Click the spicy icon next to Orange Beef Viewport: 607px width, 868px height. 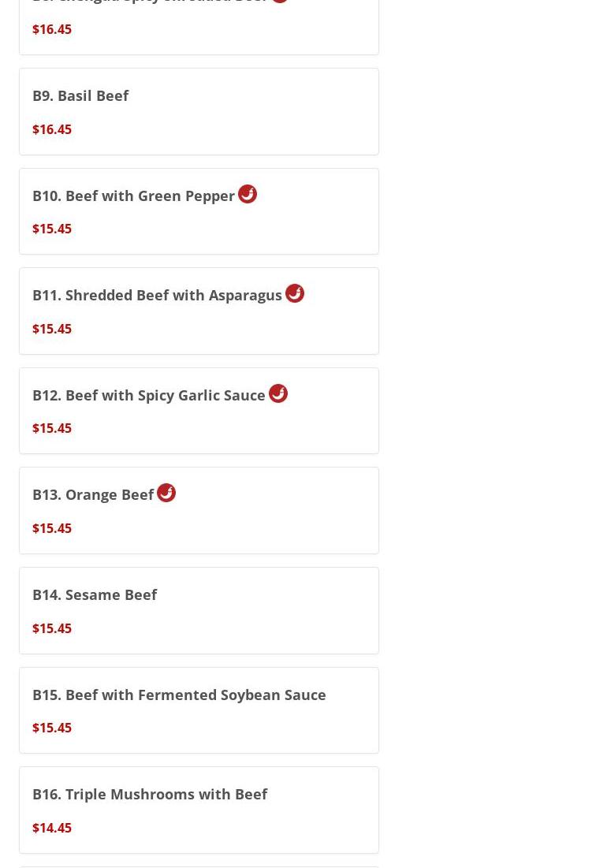click(166, 493)
